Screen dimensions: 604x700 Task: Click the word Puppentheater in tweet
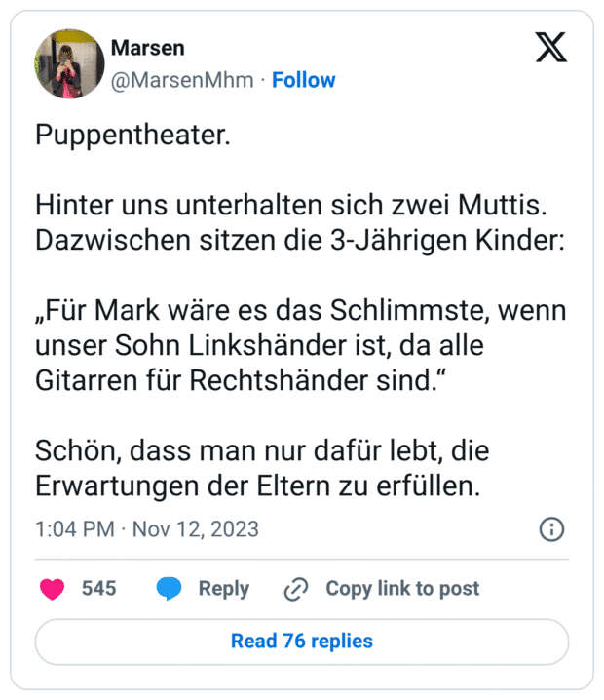click(133, 134)
